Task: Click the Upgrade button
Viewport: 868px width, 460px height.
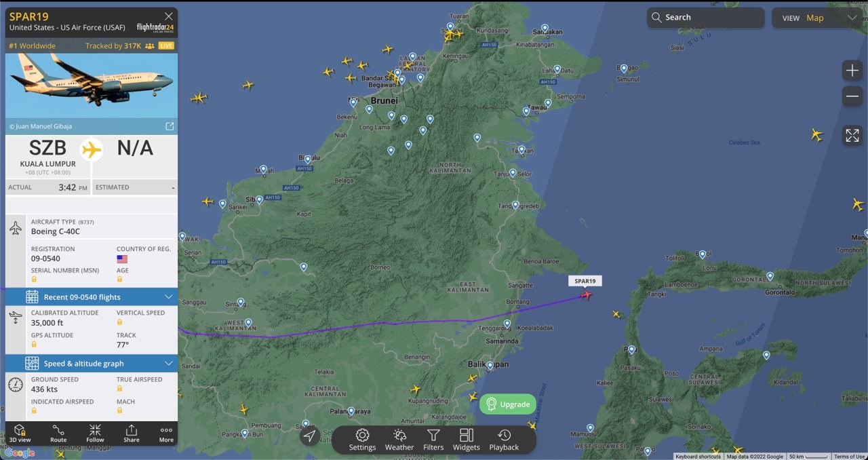Action: coord(508,404)
